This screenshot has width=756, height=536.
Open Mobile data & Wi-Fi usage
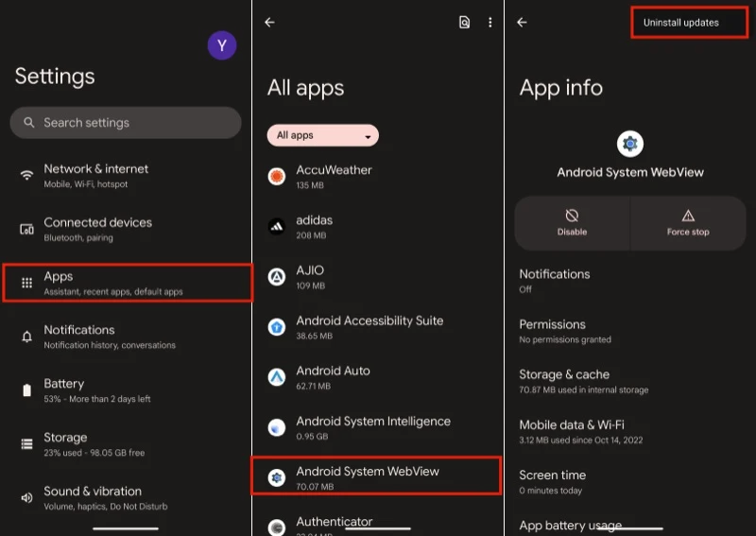coord(630,431)
